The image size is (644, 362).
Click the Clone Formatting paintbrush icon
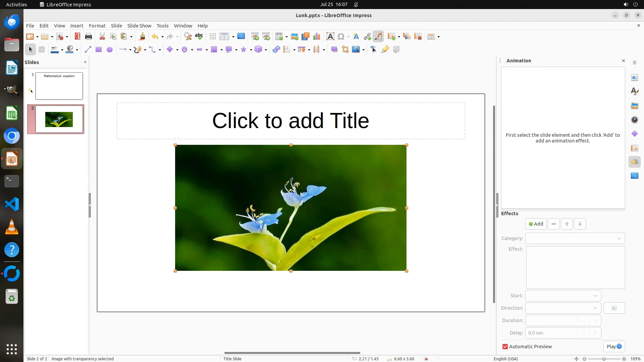tap(142, 37)
